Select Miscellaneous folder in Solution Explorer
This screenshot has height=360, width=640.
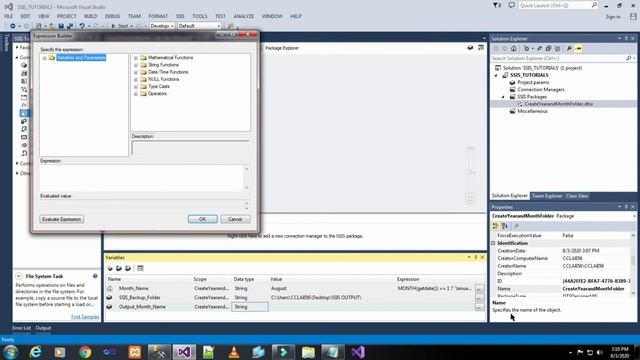(x=532, y=111)
